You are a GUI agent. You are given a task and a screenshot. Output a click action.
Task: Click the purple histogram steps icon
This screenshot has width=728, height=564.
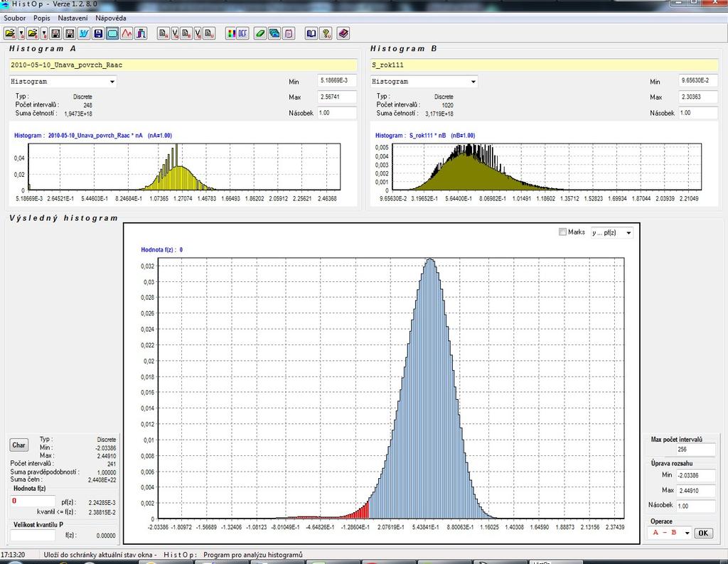[x=141, y=33]
